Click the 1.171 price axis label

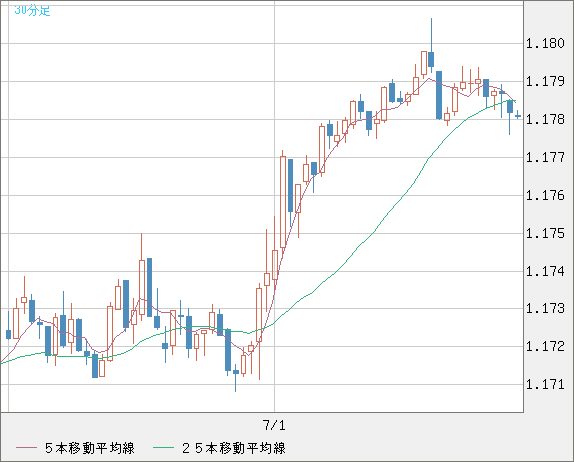pos(545,384)
